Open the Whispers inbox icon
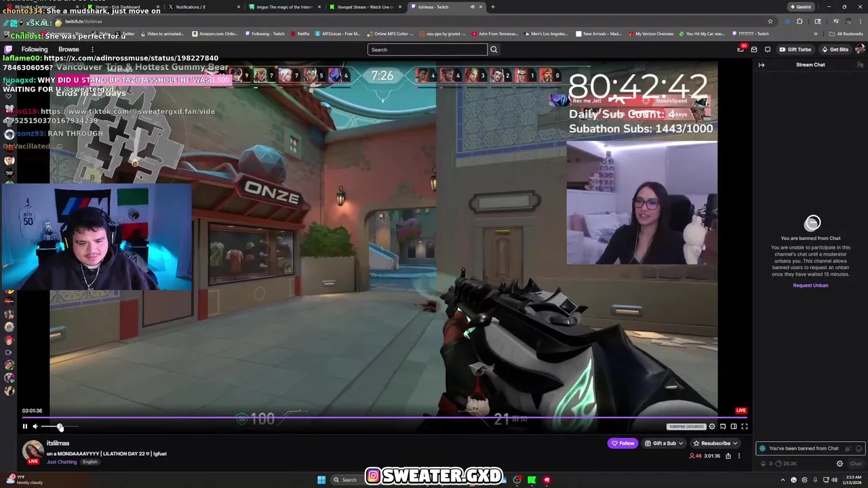 coord(753,49)
